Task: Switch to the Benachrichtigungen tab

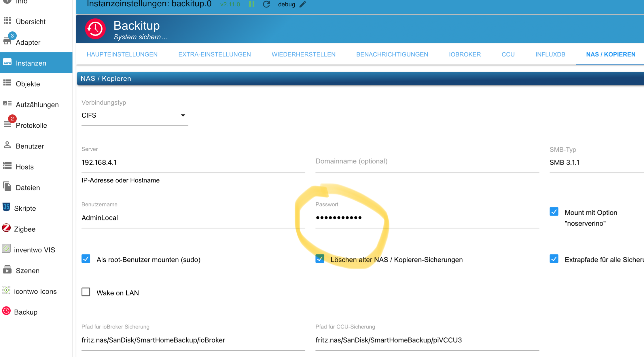Action: 392,54
